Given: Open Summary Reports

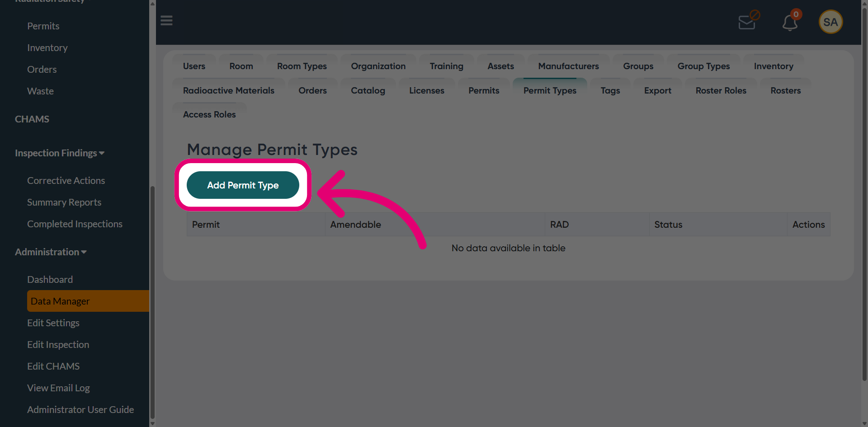Looking at the screenshot, I should [64, 202].
